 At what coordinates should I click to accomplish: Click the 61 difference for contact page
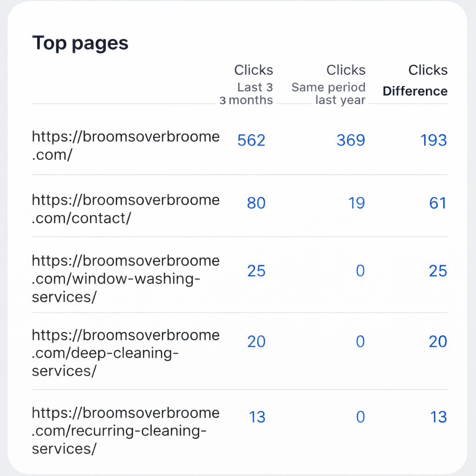pyautogui.click(x=438, y=203)
